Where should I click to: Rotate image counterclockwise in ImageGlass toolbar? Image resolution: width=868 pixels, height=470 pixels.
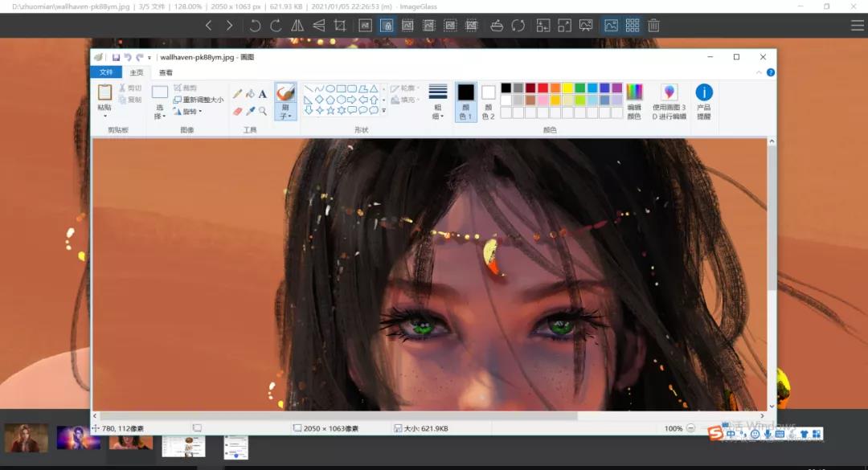click(x=255, y=26)
